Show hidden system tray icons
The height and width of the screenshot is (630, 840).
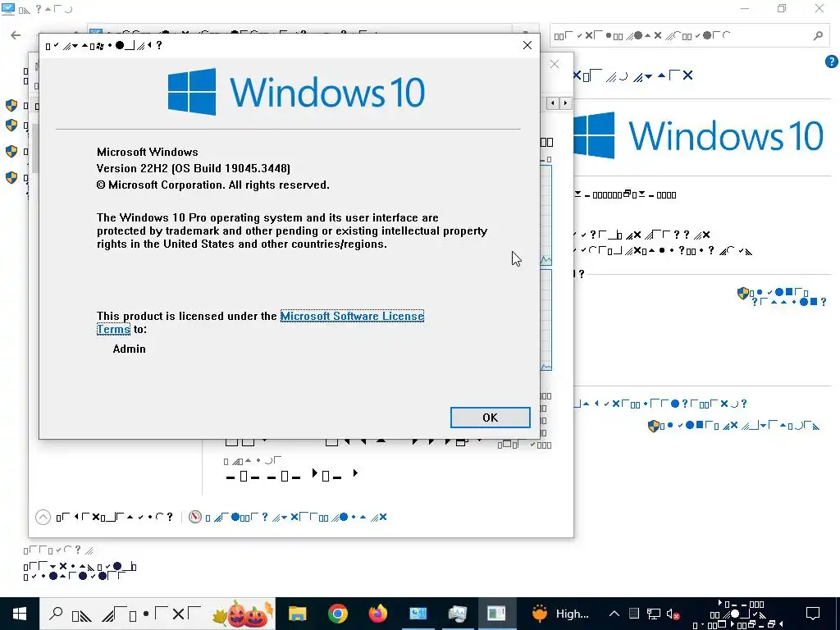click(614, 614)
